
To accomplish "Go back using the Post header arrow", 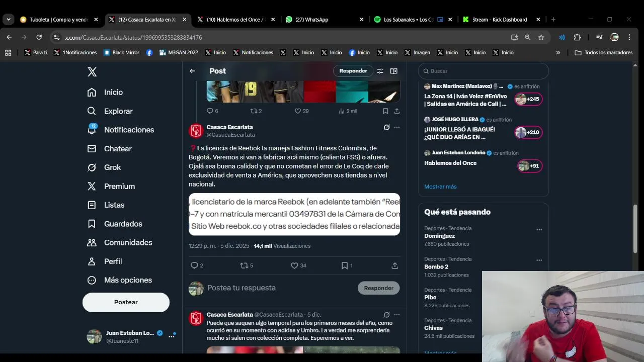I will point(192,71).
